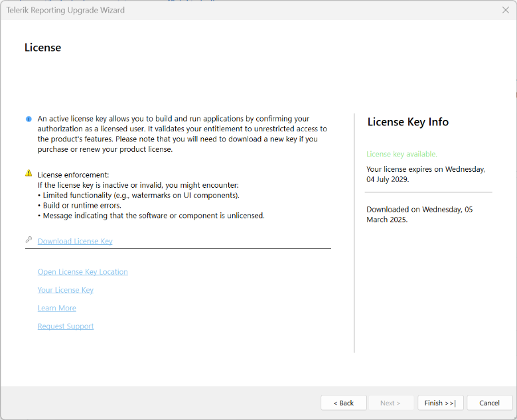
Task: Click the green 'License key available' status
Action: pyautogui.click(x=402, y=154)
